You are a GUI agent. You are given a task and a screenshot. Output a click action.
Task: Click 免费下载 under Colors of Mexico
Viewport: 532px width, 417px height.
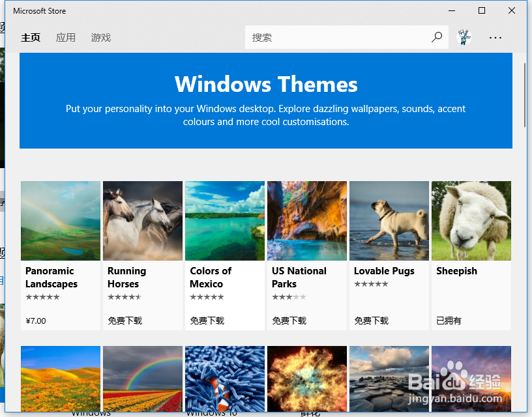pyautogui.click(x=207, y=321)
